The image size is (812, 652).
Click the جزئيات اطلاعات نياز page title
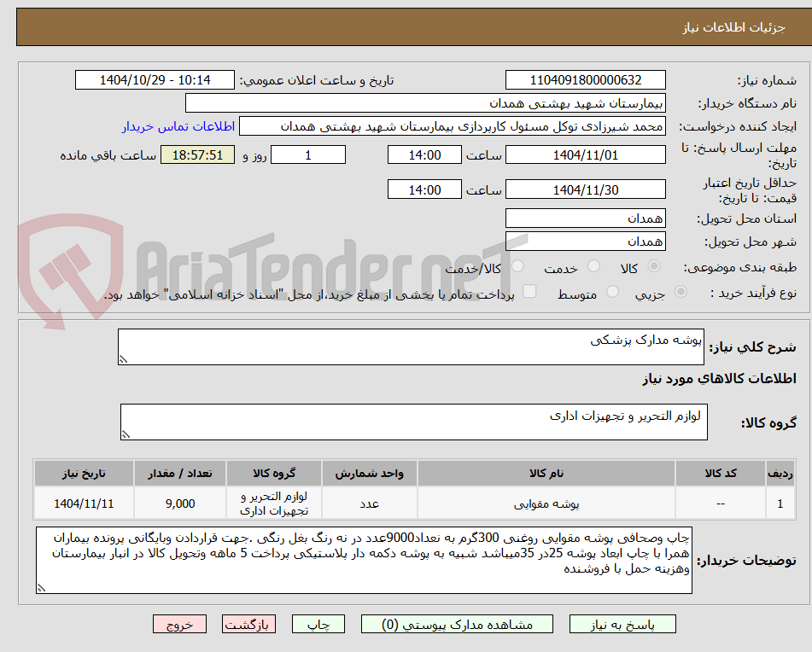(733, 27)
